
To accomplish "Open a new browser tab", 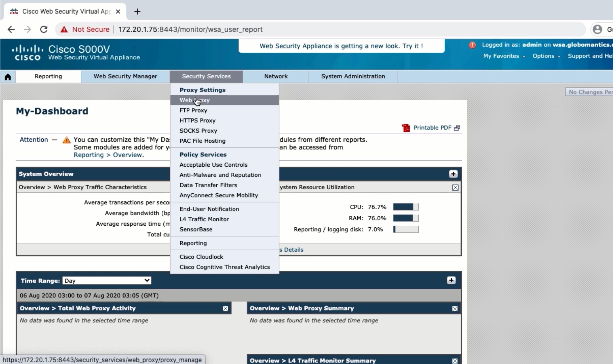I will (137, 11).
